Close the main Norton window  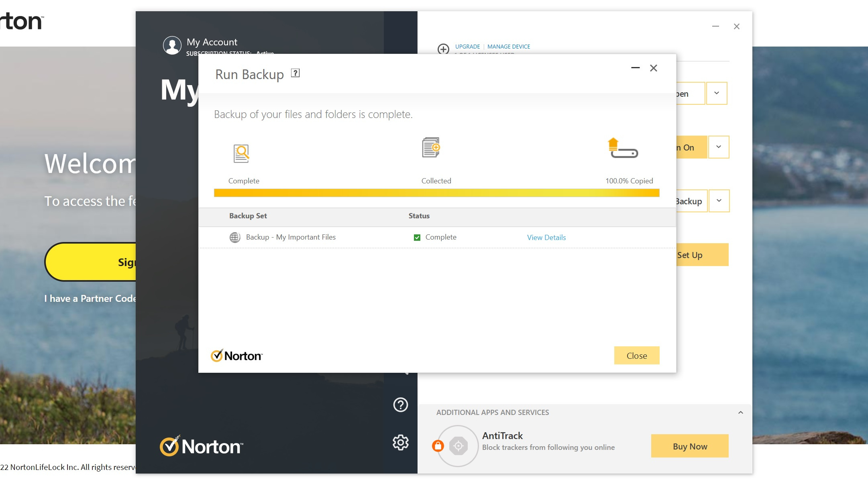pos(737,26)
